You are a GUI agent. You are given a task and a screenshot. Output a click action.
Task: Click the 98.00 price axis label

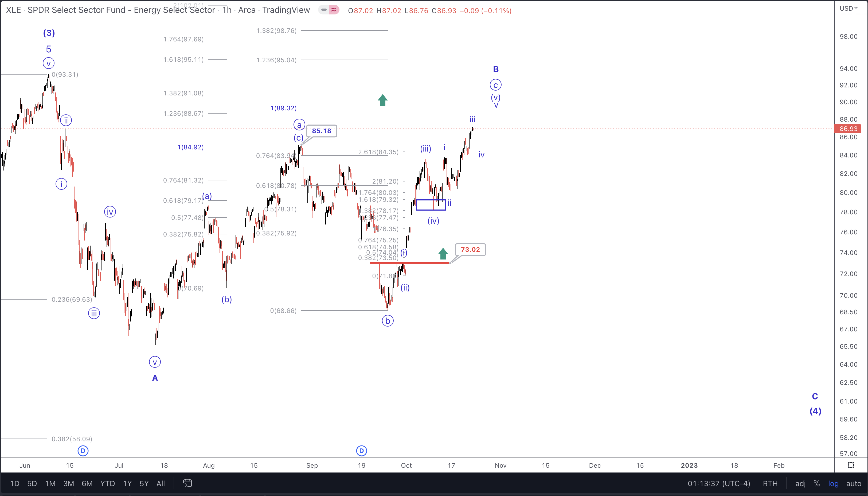[x=848, y=36]
